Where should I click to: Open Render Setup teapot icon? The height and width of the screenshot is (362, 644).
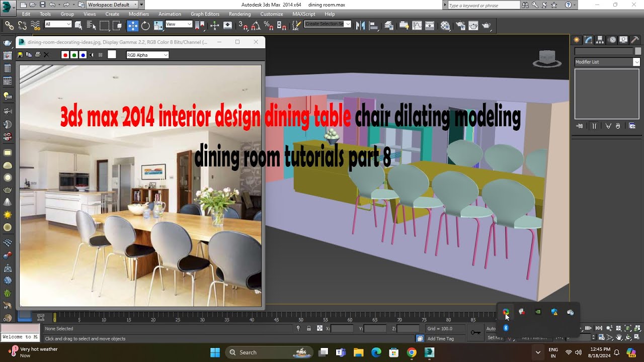[x=460, y=26]
